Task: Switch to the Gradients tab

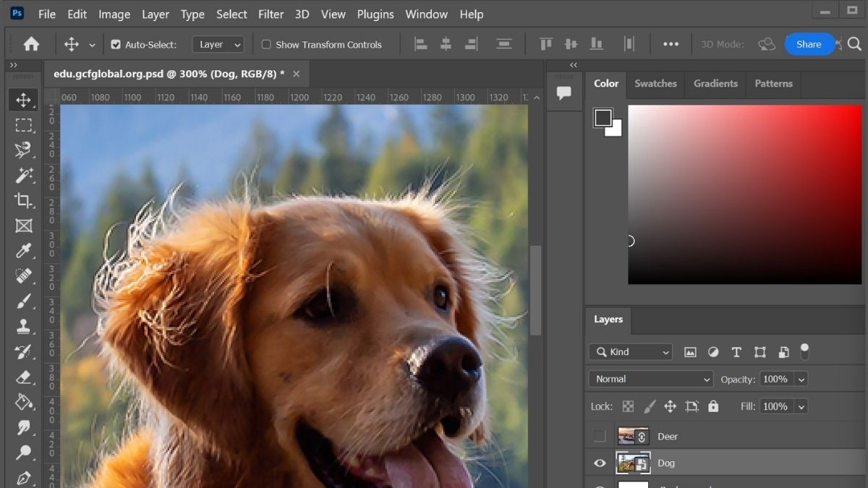Action: 715,83
